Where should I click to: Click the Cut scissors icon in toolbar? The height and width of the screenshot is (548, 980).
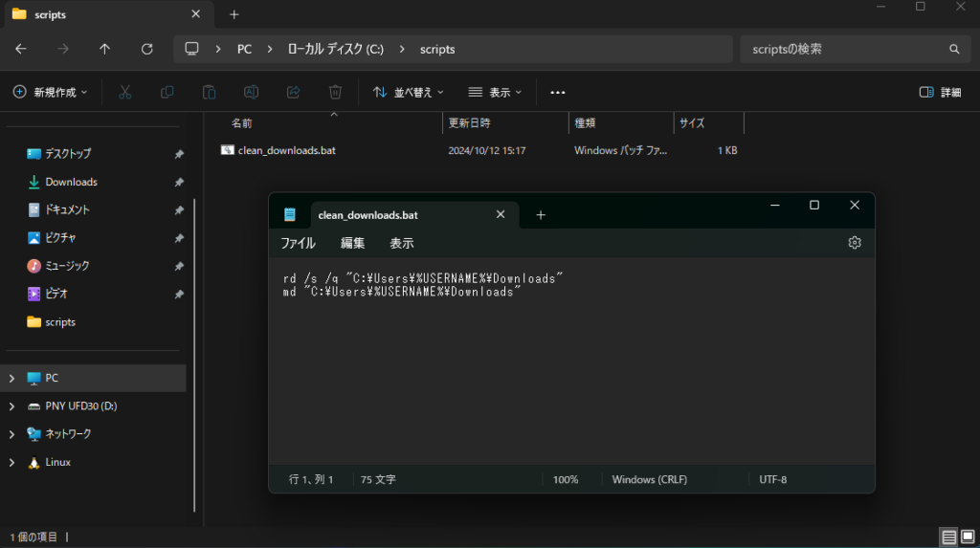coord(124,92)
